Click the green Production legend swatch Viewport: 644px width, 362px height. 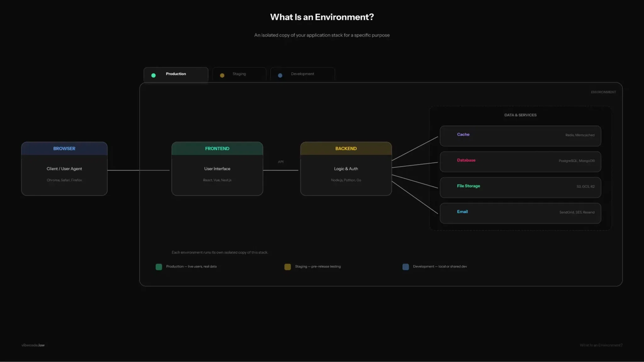[159, 267]
